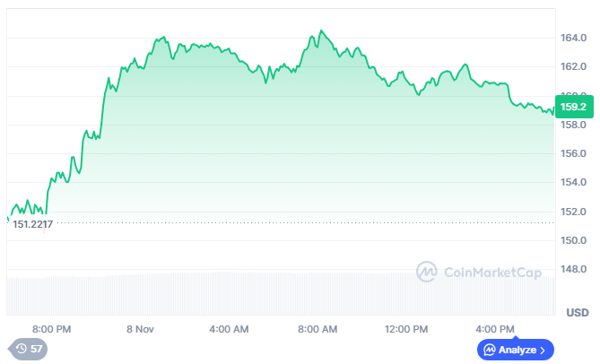Image resolution: width=600 pixels, height=364 pixels.
Task: Click the Analyze button label
Action: click(x=517, y=350)
